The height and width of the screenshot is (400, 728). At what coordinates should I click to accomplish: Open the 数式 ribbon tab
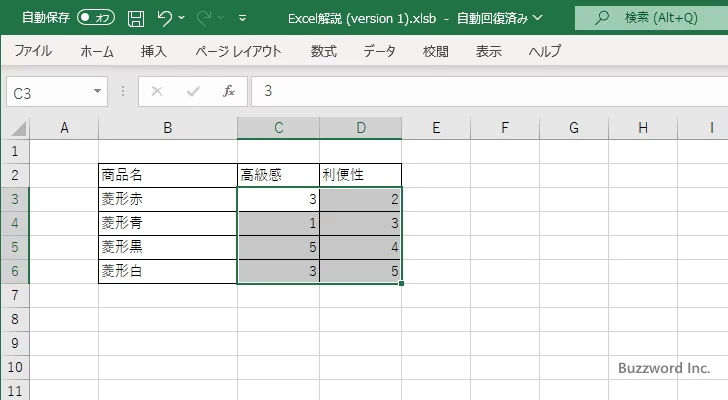point(324,51)
